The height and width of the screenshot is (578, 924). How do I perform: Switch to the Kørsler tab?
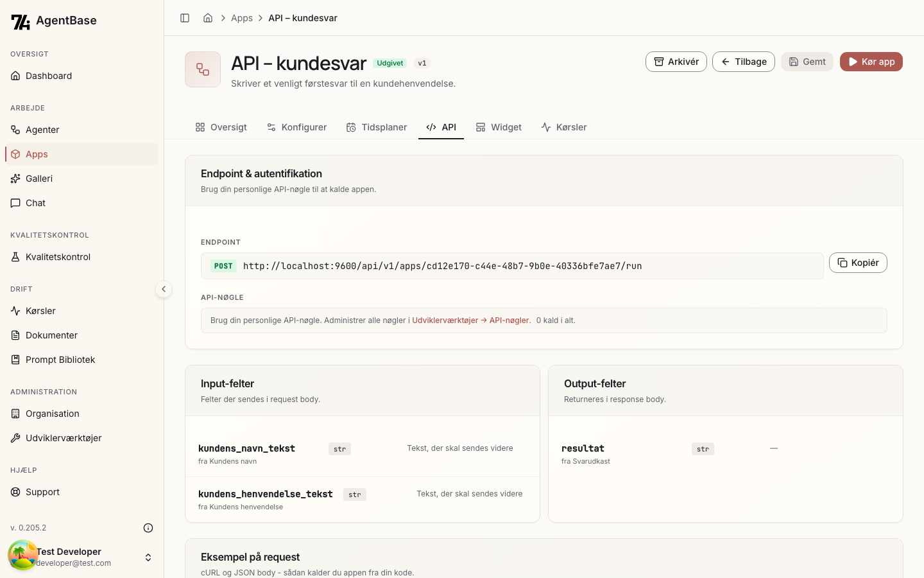pos(564,127)
